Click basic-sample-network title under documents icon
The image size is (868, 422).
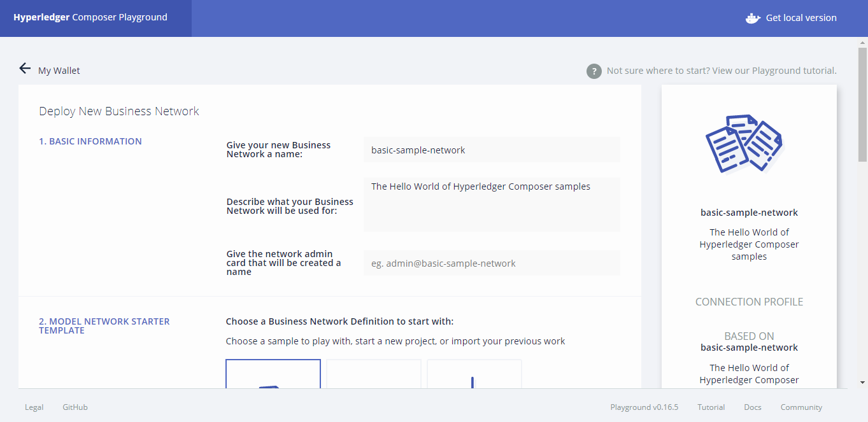click(749, 213)
